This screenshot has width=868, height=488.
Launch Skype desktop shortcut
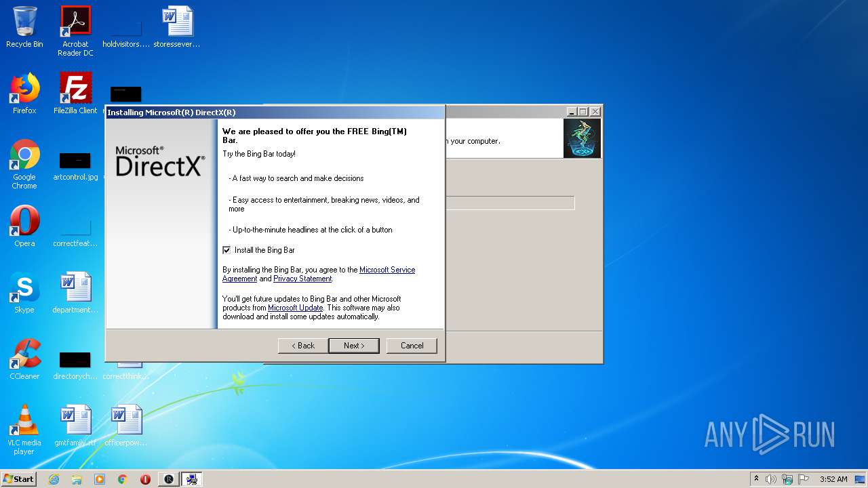coord(24,293)
